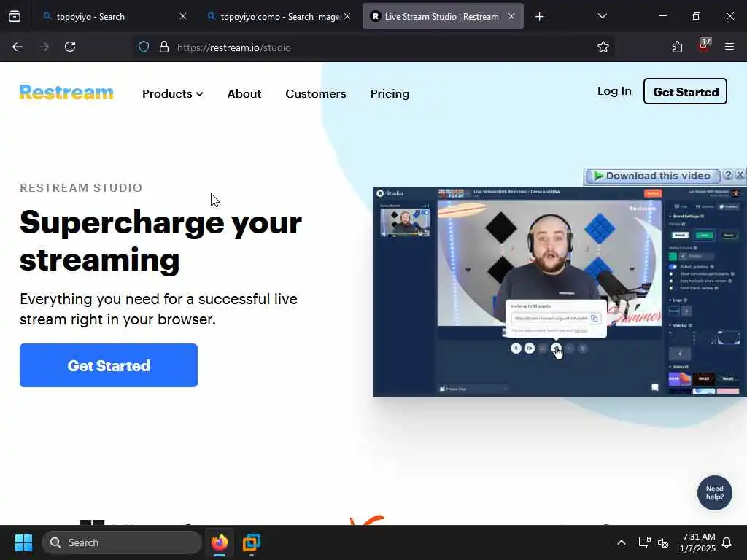The height and width of the screenshot is (560, 747).
Task: Close the Download this video overlay
Action: pyautogui.click(x=740, y=175)
